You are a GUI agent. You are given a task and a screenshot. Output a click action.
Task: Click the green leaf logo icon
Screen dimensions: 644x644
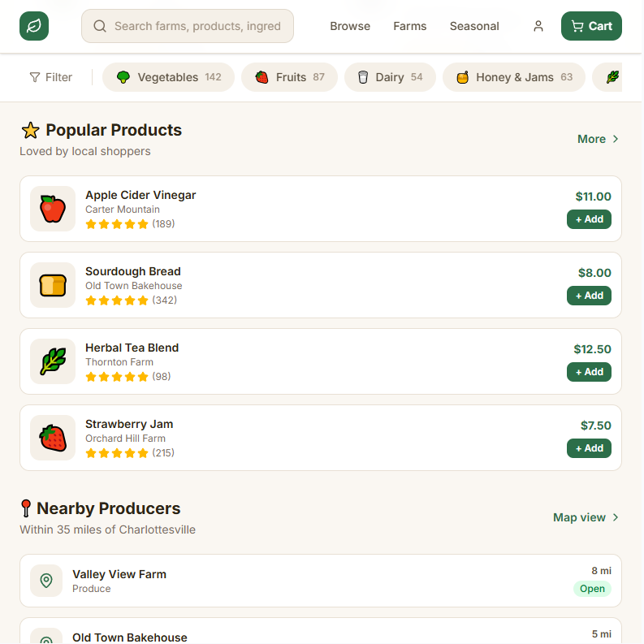click(x=34, y=26)
